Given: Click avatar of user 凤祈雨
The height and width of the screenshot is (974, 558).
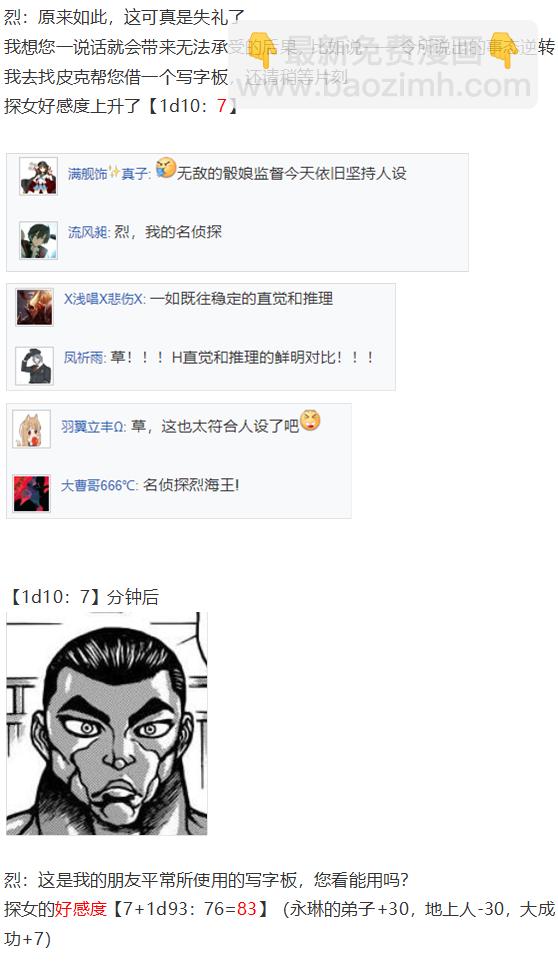Looking at the screenshot, I should 35,366.
